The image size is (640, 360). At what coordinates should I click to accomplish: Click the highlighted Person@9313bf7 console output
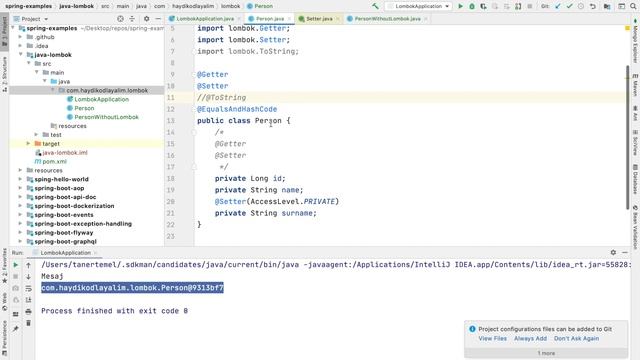pyautogui.click(x=132, y=288)
